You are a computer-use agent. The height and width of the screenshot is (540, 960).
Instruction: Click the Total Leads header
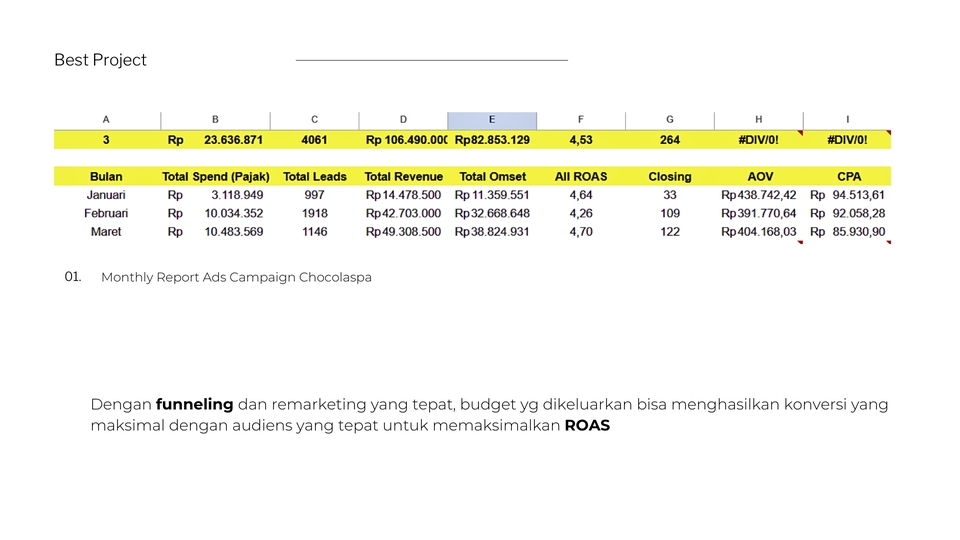coord(315,176)
